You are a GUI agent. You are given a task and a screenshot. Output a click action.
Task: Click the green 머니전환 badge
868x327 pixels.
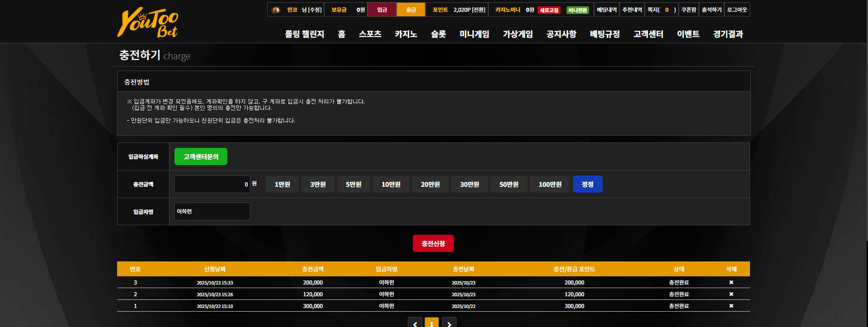coord(578,10)
